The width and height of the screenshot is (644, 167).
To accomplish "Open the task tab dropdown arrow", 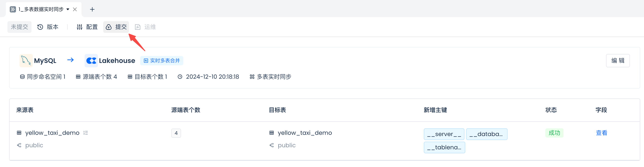I will coord(68,10).
